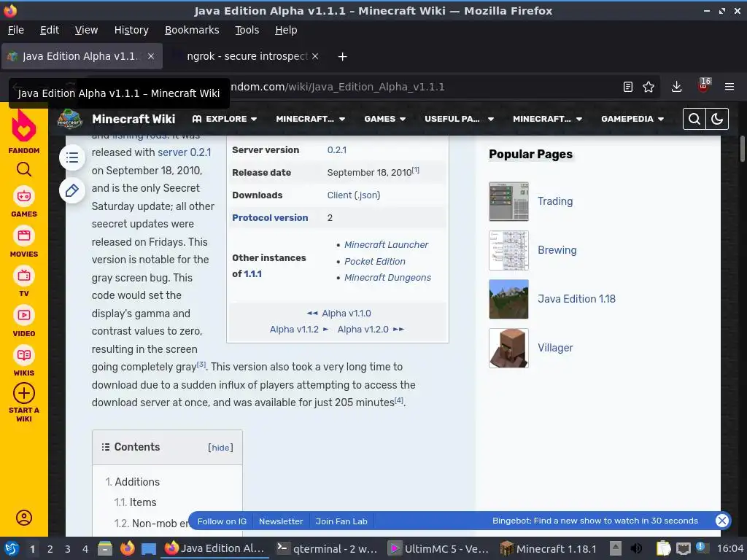Close the Java Edition Alpha tab

point(150,56)
